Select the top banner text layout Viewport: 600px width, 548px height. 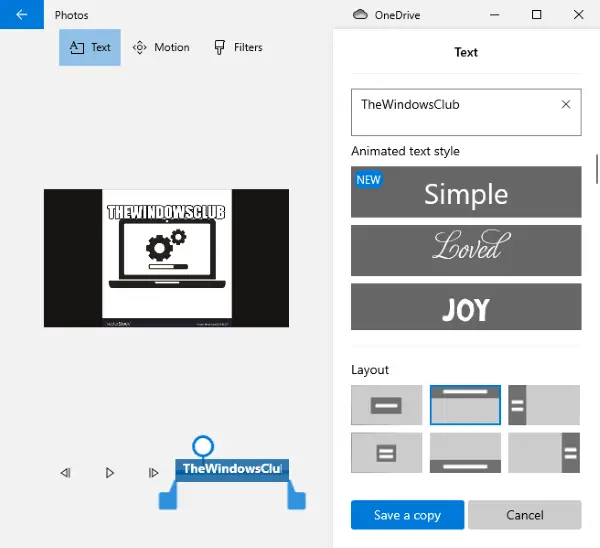(x=465, y=405)
